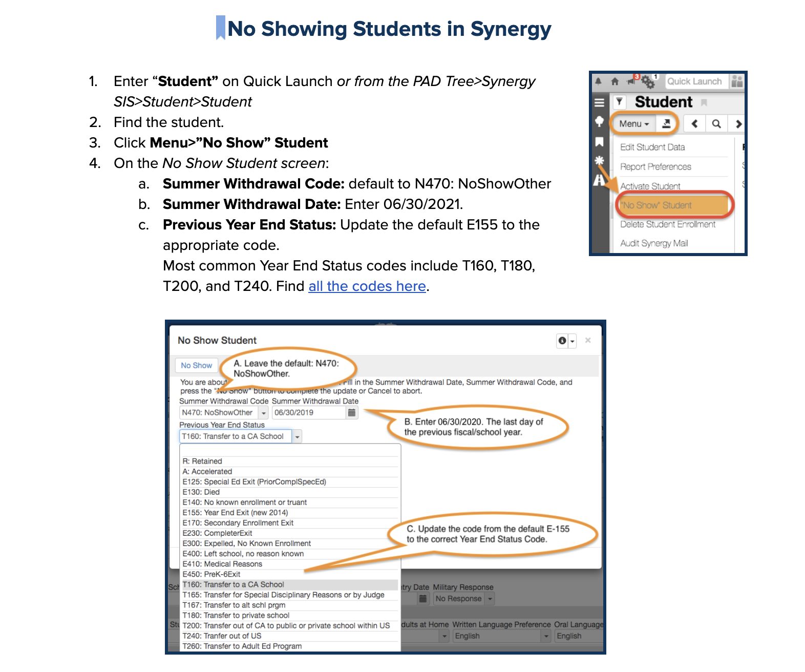Go to the Synergy home icon
Screen dimensions: 805x672
click(x=615, y=81)
